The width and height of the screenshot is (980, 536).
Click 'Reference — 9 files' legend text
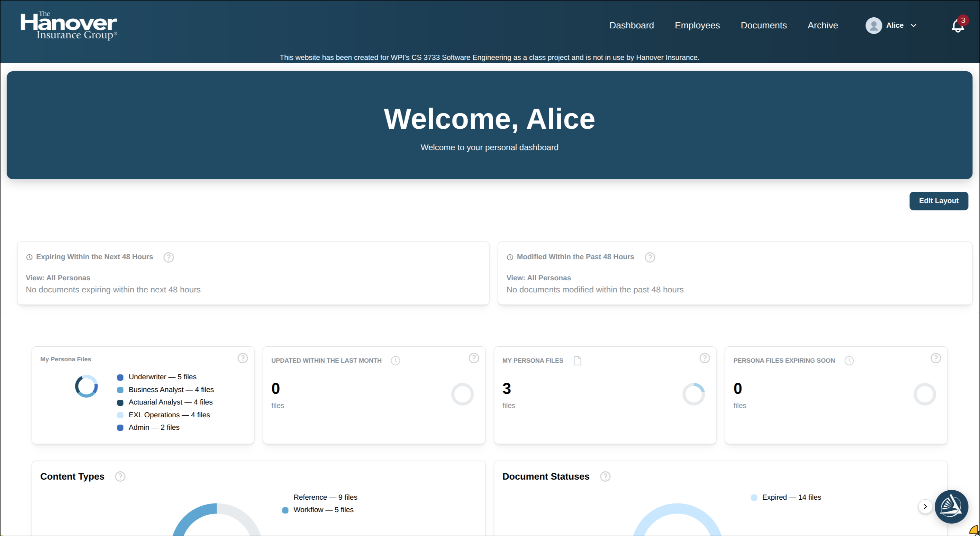pos(325,497)
